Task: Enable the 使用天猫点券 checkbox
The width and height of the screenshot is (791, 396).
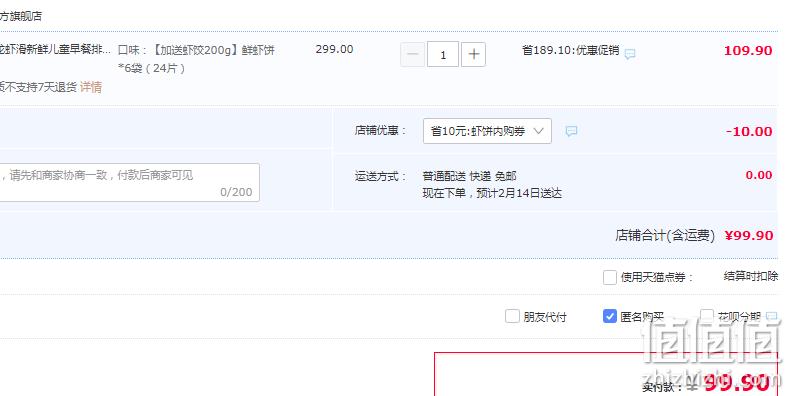Action: tap(610, 277)
